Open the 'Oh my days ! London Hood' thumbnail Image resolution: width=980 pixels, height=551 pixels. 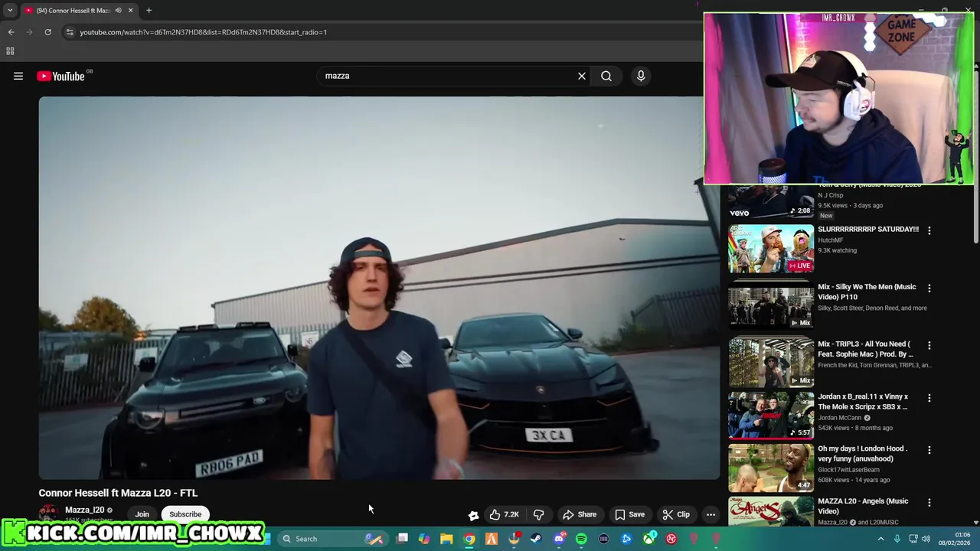click(771, 468)
